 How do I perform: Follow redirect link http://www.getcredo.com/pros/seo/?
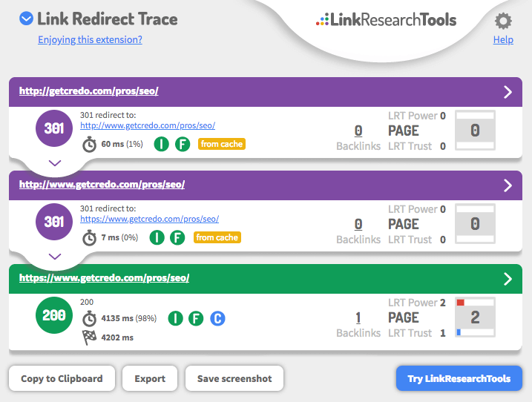click(x=148, y=125)
